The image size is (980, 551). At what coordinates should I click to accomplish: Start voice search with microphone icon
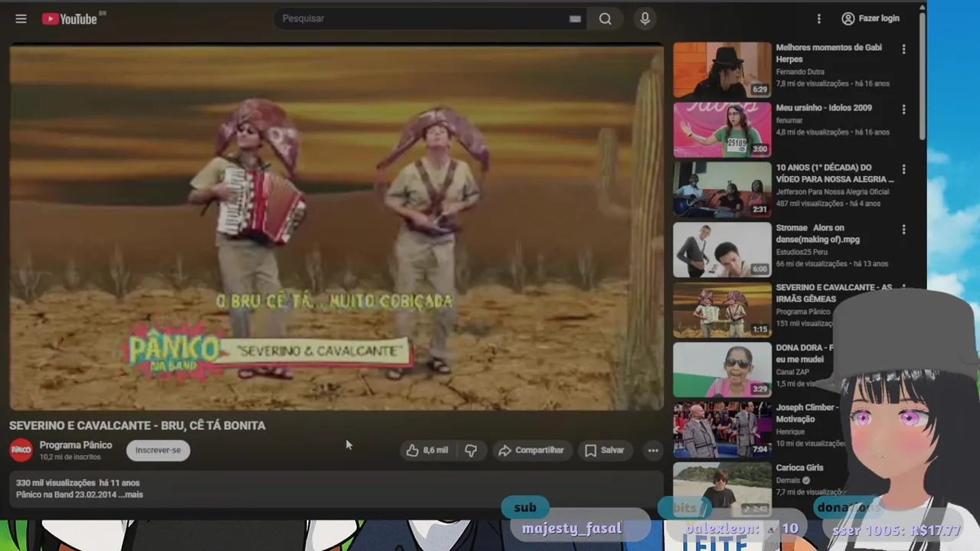pyautogui.click(x=645, y=18)
